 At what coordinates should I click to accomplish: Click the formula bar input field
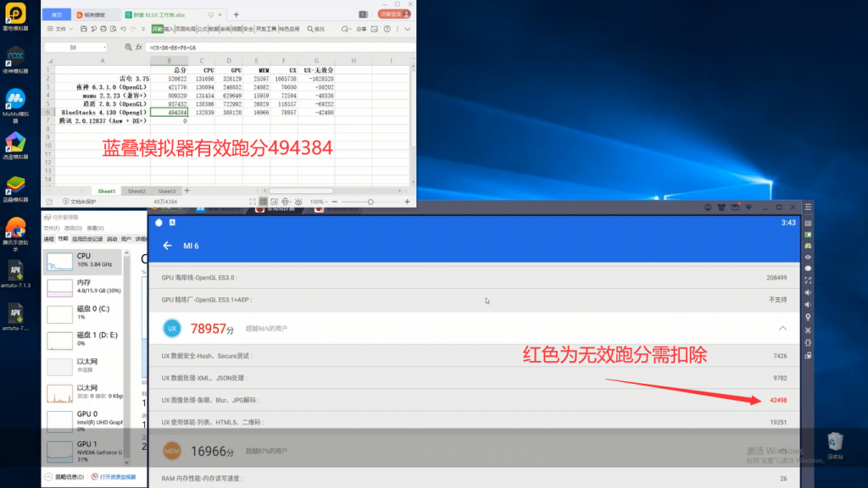(x=280, y=47)
